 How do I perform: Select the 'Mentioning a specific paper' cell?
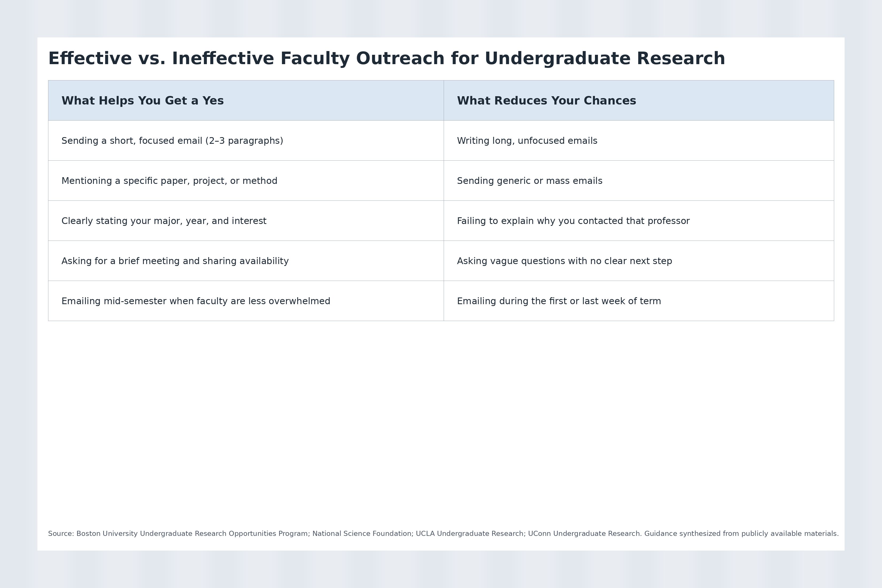click(169, 181)
